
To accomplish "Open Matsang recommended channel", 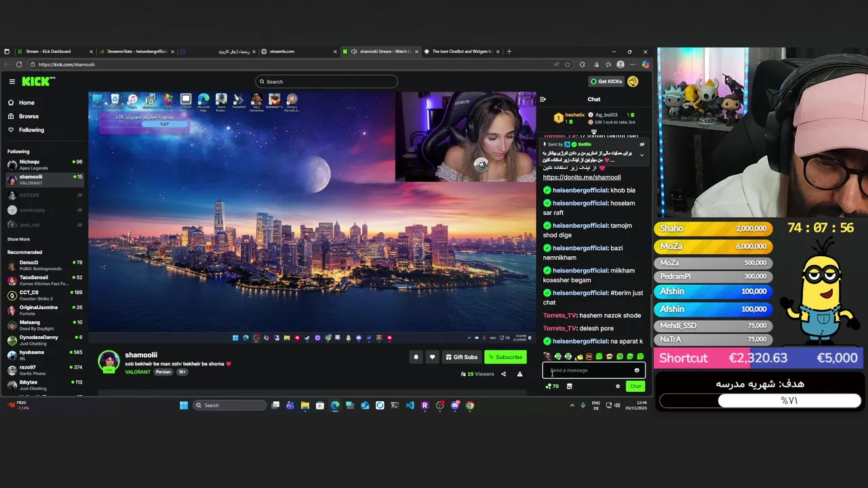I will pos(44,325).
